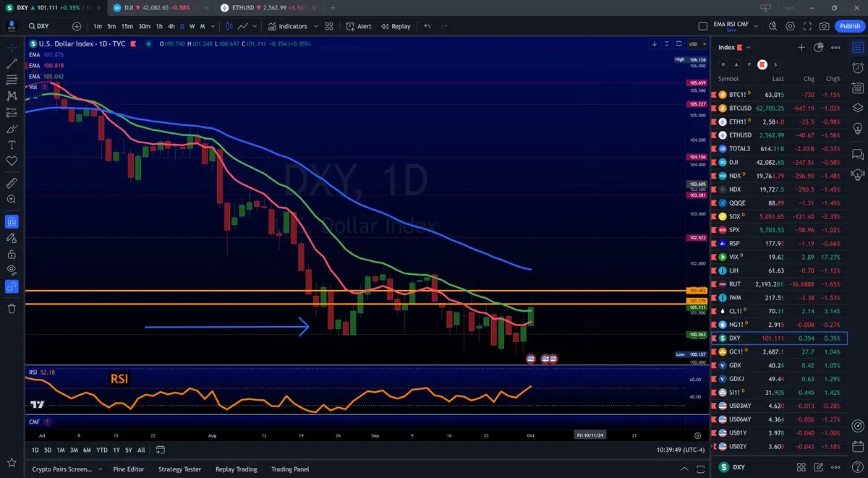The width and height of the screenshot is (868, 478).
Task: Click the favorites star at bottom left
Action: 12,462
